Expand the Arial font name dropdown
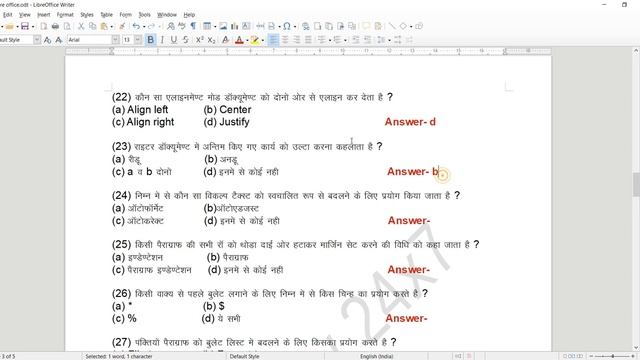This screenshot has width=640, height=360. tap(116, 40)
